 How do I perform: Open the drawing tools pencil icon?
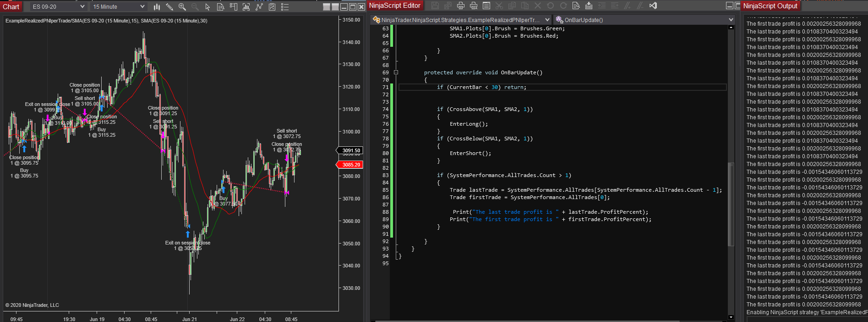pyautogui.click(x=169, y=7)
